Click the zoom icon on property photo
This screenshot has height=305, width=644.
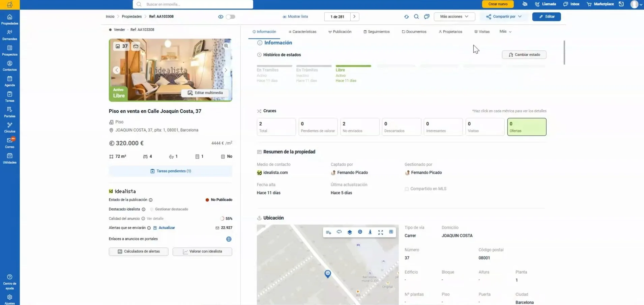point(226,46)
